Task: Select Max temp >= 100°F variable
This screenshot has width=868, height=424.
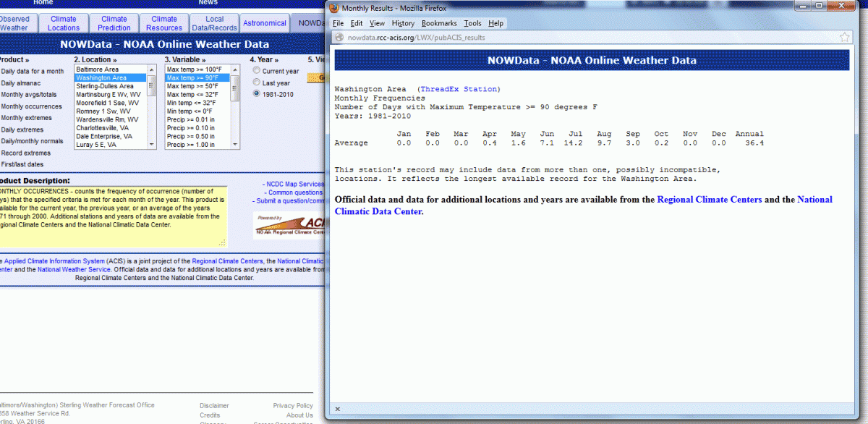Action: pos(198,69)
